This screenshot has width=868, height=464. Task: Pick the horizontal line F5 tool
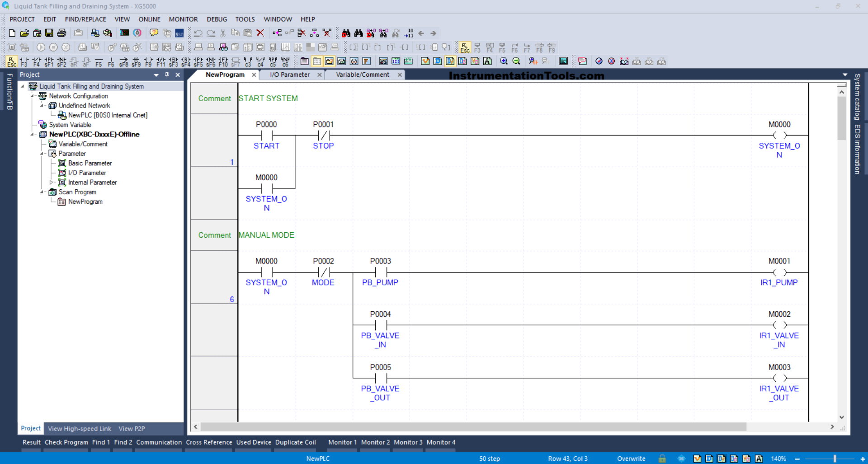coord(99,61)
